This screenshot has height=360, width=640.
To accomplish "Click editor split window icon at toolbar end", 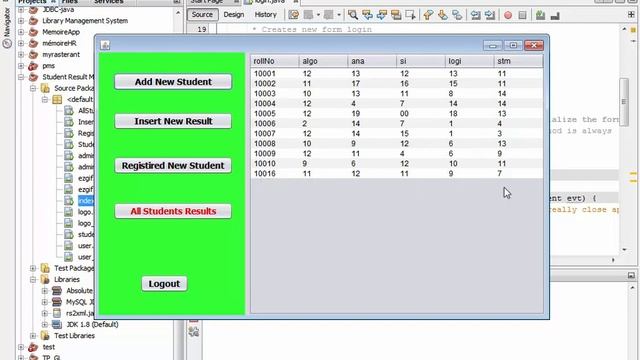I will (x=631, y=14).
